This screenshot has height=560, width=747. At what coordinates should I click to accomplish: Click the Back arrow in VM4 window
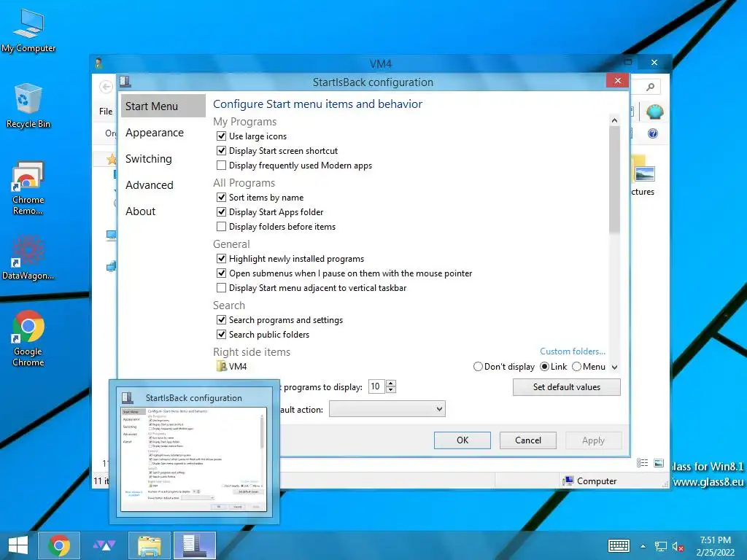[x=106, y=87]
